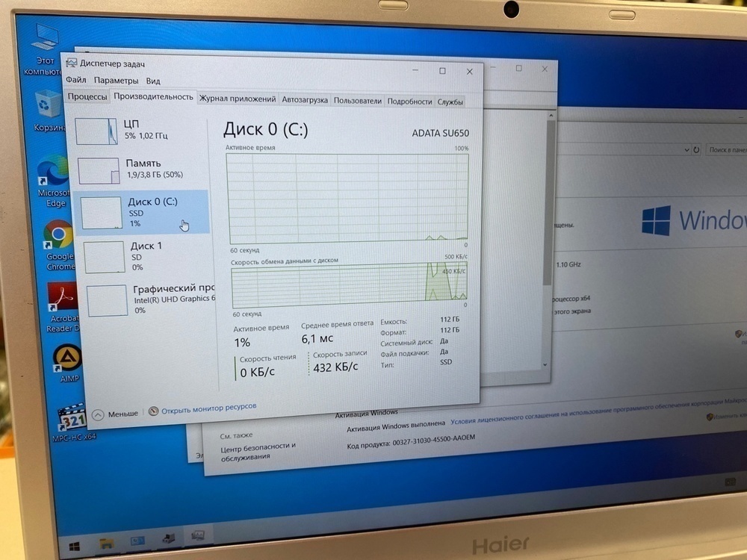Viewport: 747px width, 560px height.
Task: Open the Файл menu
Action: coord(75,80)
